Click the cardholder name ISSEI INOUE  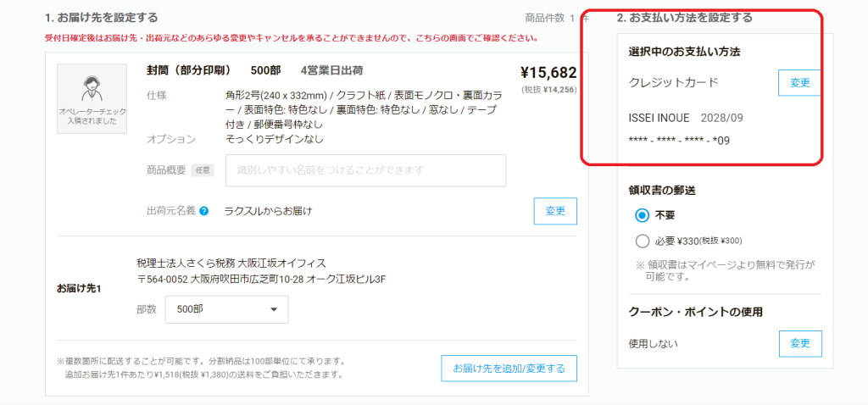659,118
